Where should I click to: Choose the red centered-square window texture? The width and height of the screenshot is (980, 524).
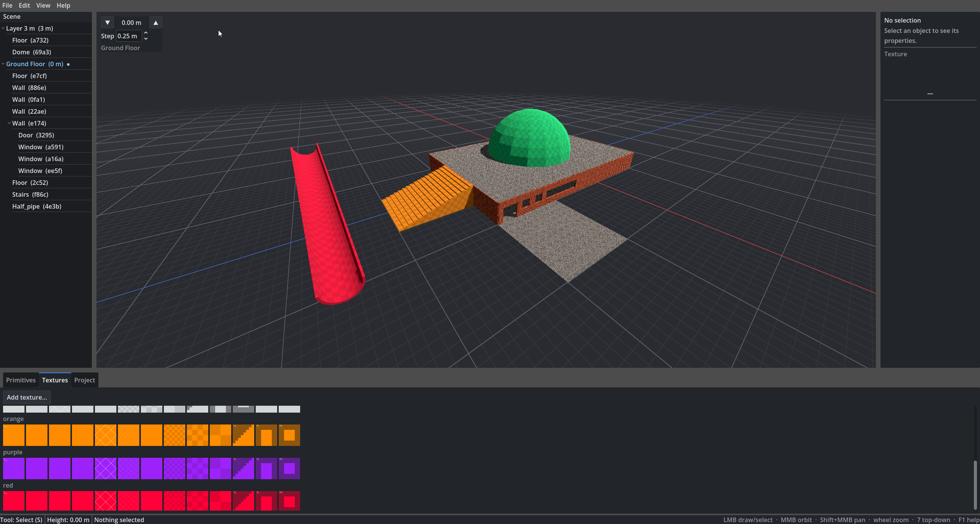pos(289,501)
